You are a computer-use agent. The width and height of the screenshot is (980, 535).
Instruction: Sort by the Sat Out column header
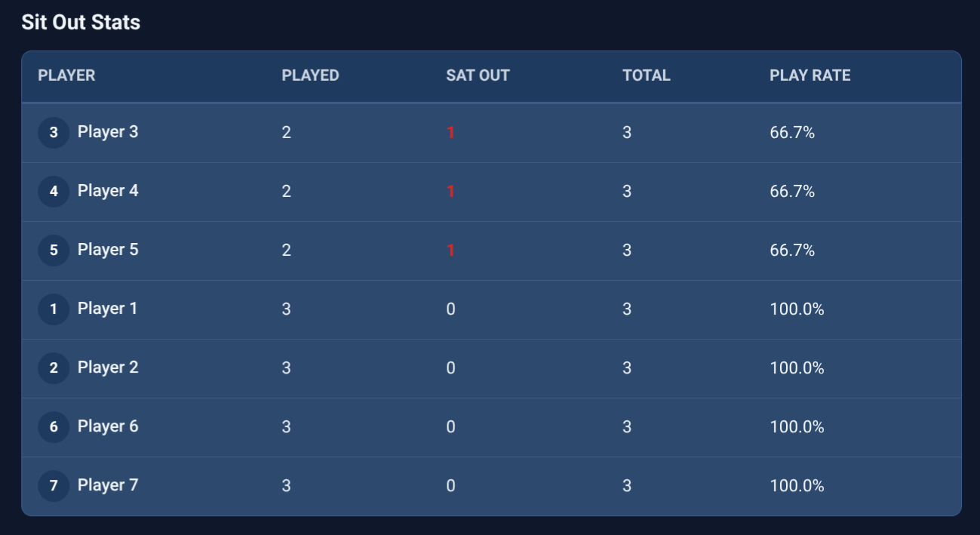coord(478,75)
